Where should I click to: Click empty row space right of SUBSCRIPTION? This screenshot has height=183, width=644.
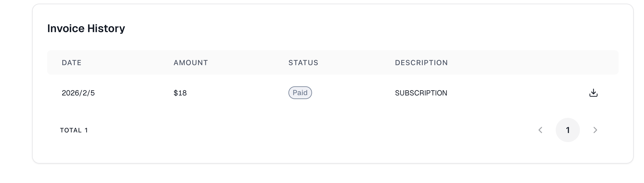[x=514, y=93]
